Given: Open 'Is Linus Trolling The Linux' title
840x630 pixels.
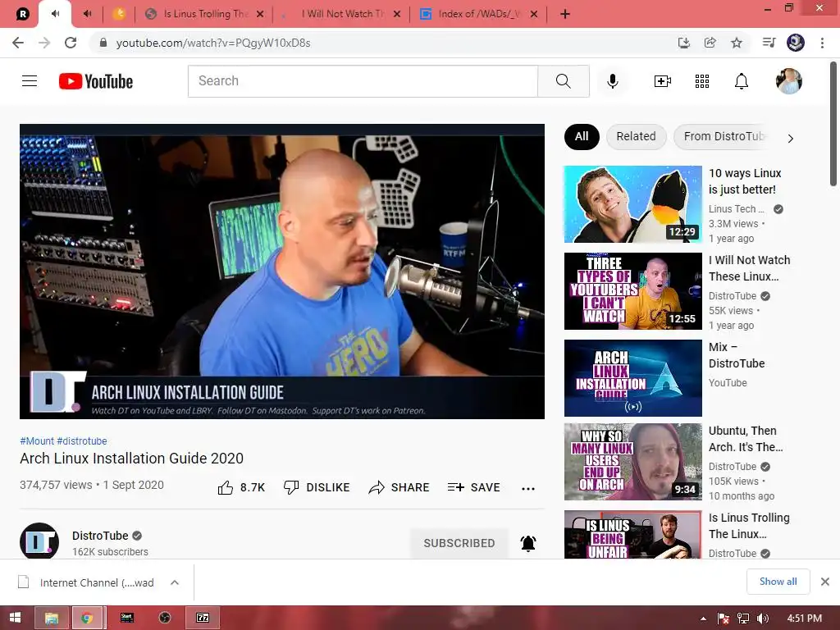Looking at the screenshot, I should pos(749,526).
